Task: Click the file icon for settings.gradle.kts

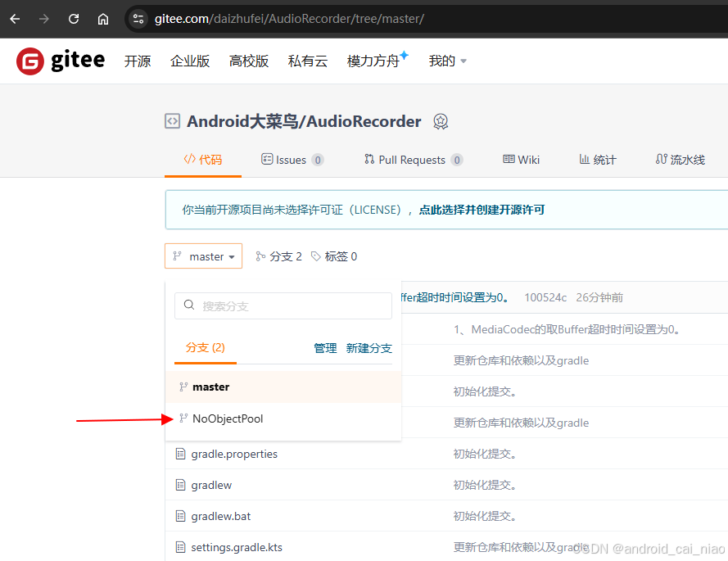Action: click(x=180, y=547)
